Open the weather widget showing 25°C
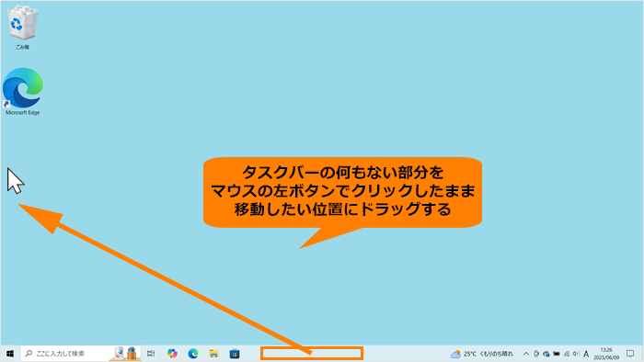 click(482, 354)
